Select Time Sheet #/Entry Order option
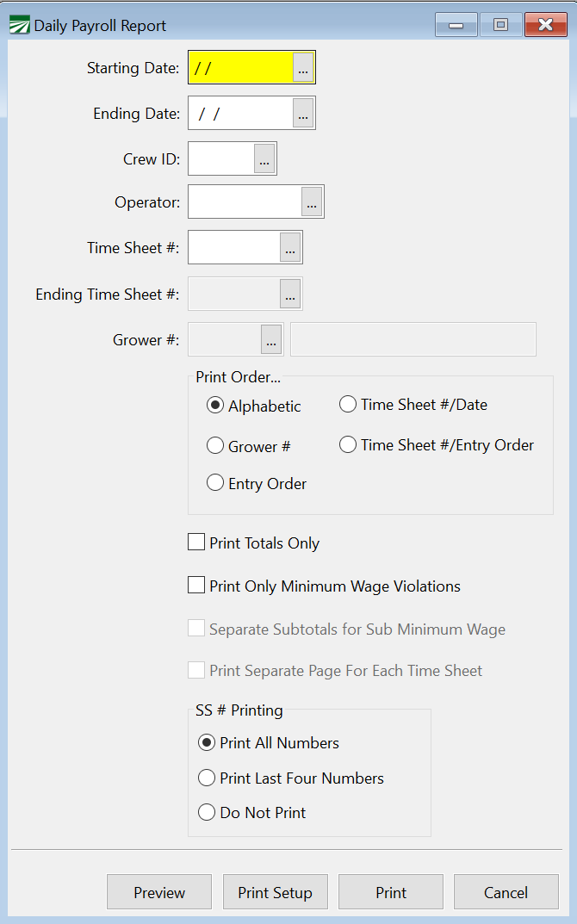This screenshot has height=924, width=577. [348, 444]
